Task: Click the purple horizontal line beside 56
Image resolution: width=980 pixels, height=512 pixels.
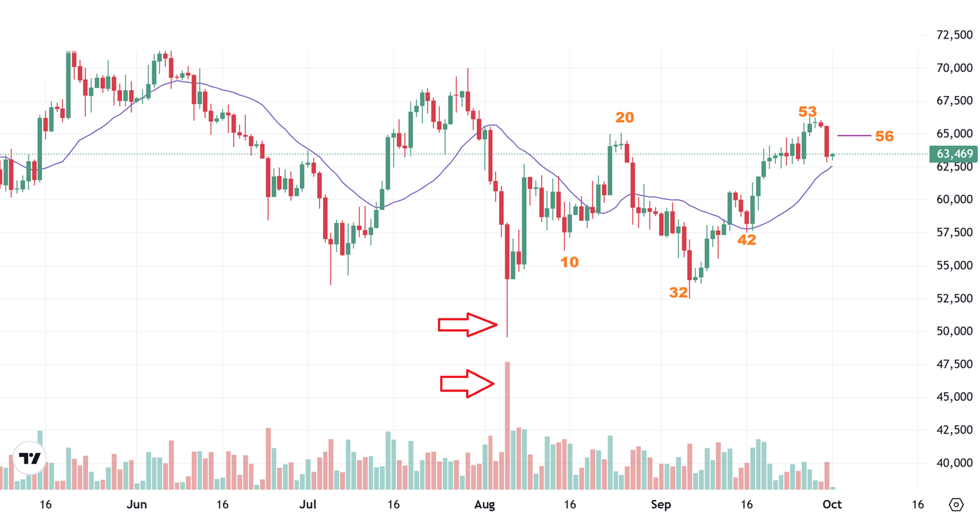Action: click(854, 136)
